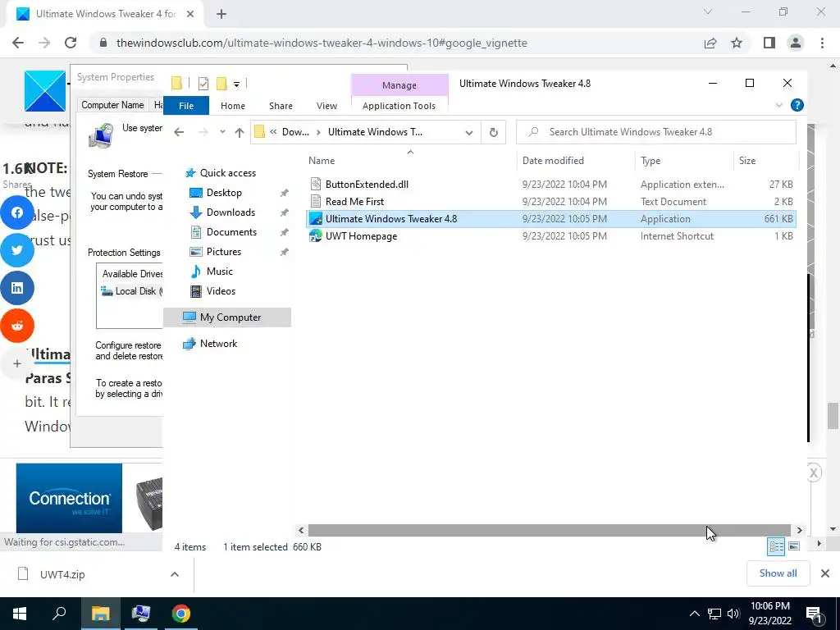Switch to Large icons view layout
Screen dimensions: 840x630
click(794, 546)
